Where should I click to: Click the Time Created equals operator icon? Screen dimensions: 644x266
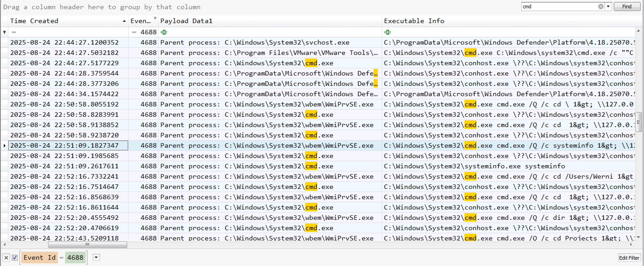(x=14, y=32)
